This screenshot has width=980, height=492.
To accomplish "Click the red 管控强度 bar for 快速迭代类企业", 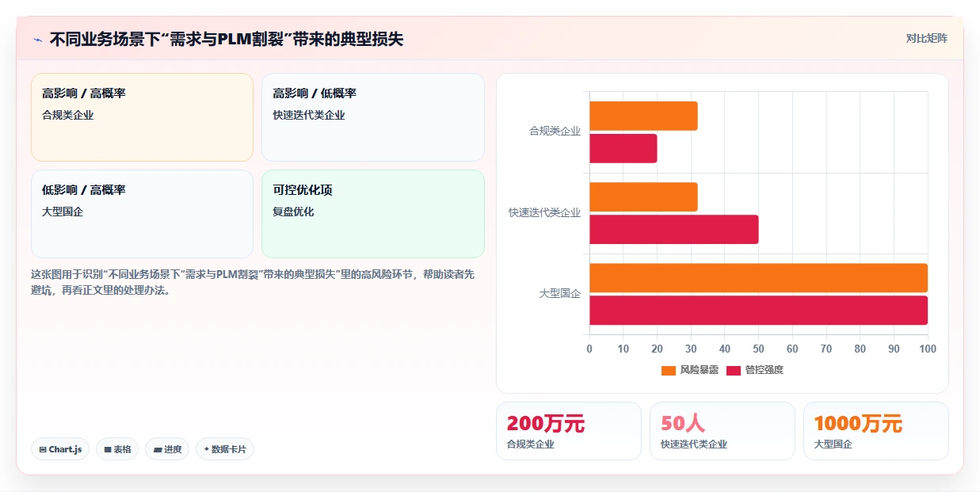I will pyautogui.click(x=674, y=230).
